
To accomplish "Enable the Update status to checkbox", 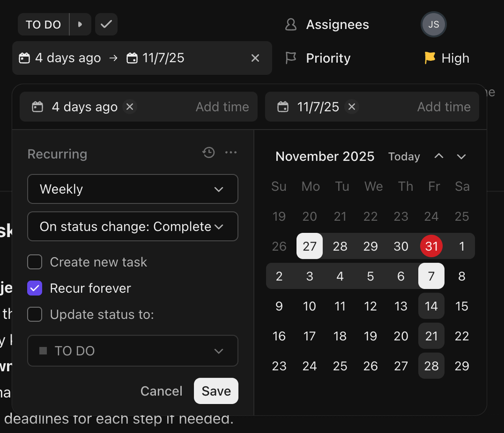I will pos(34,314).
